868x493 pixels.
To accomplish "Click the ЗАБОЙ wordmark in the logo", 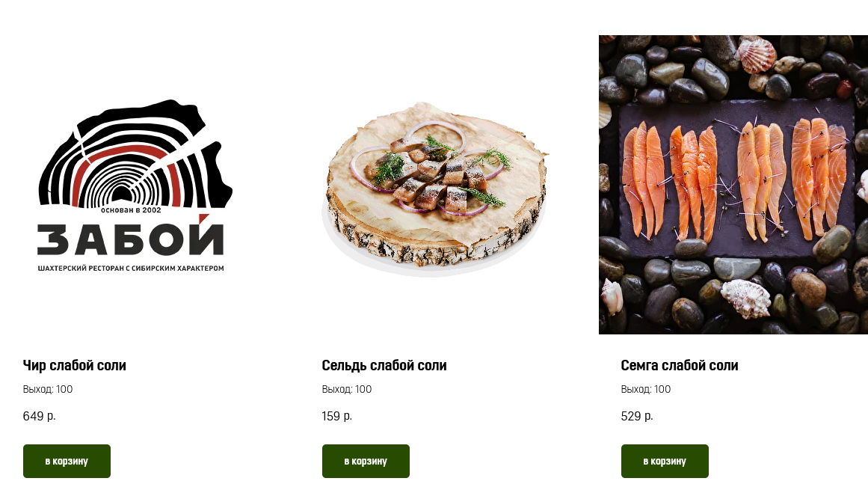I will [x=131, y=236].
